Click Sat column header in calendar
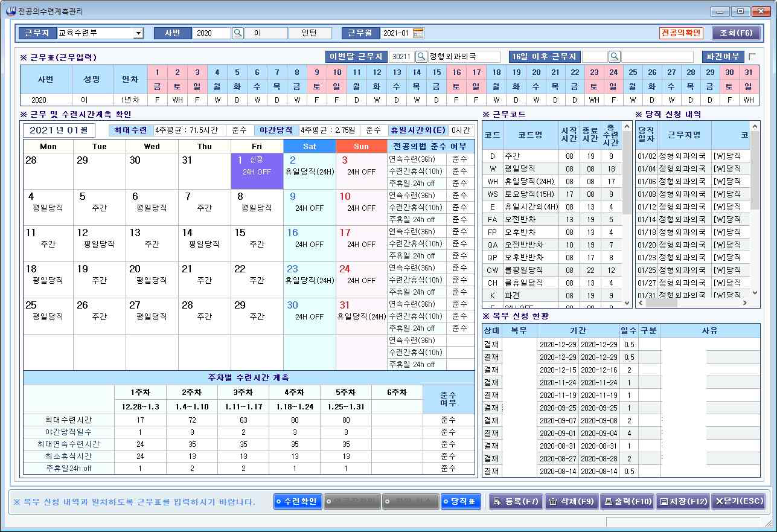This screenshot has height=532, width=777. (309, 147)
